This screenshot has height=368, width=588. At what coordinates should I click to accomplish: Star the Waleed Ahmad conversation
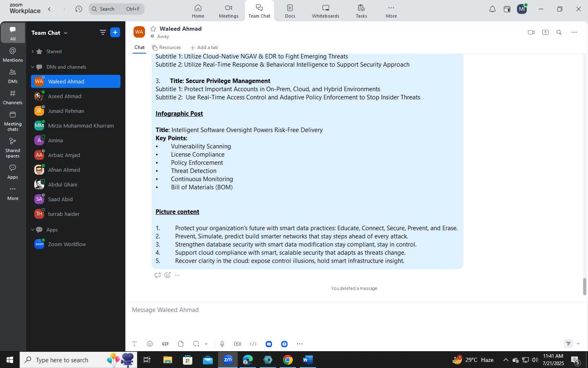(153, 29)
